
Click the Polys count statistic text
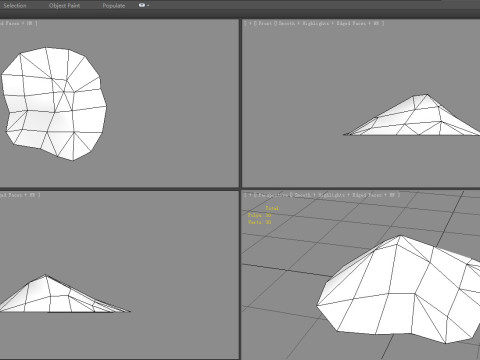tap(259, 215)
